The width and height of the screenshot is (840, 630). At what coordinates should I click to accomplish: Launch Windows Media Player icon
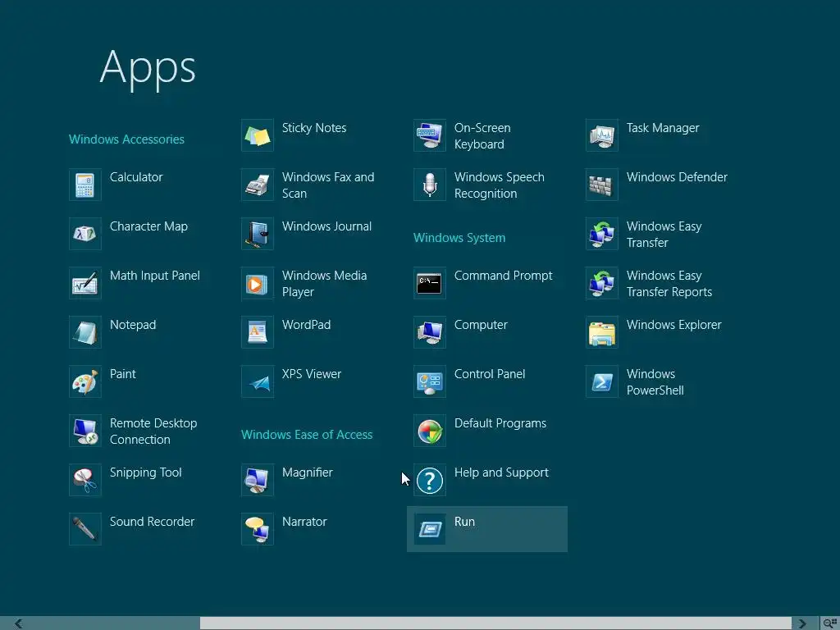click(258, 283)
